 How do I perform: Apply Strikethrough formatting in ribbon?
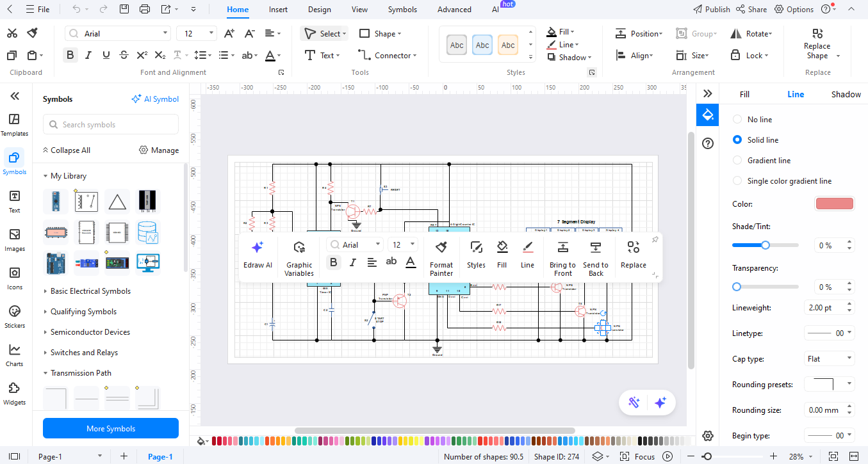tap(124, 55)
